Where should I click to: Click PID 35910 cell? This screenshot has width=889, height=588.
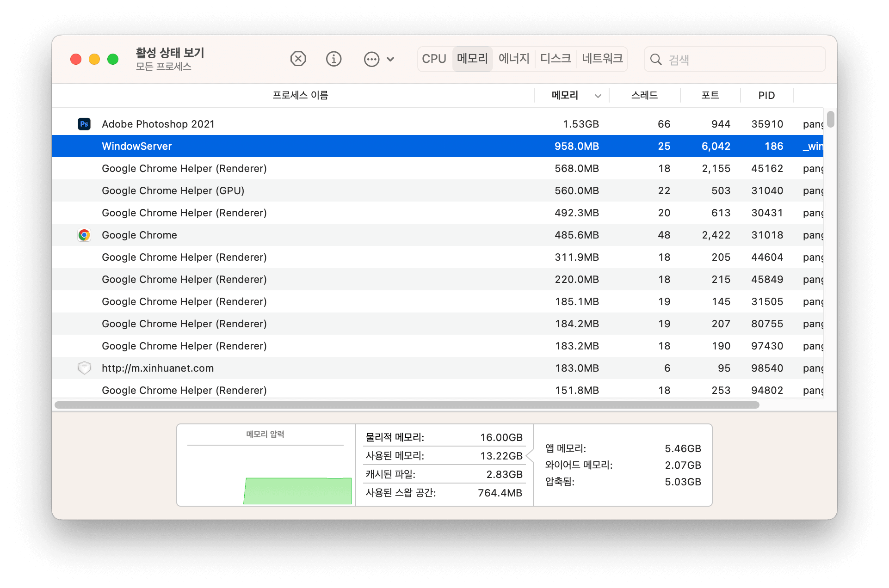[767, 124]
